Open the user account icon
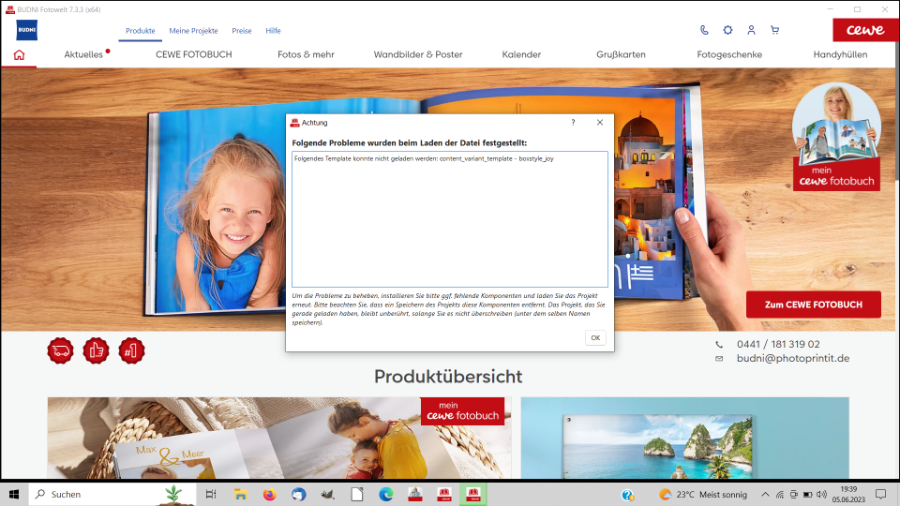Viewport: 900px width, 506px height. pyautogui.click(x=751, y=30)
